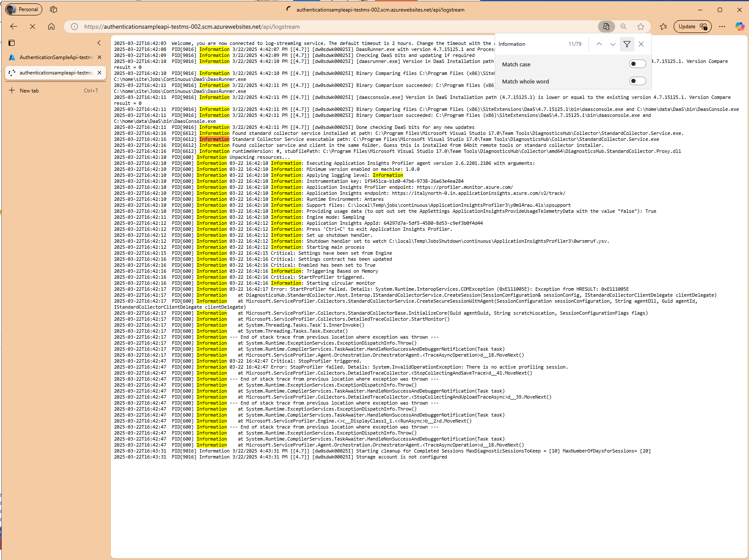
Task: Click the home icon
Action: [x=51, y=26]
